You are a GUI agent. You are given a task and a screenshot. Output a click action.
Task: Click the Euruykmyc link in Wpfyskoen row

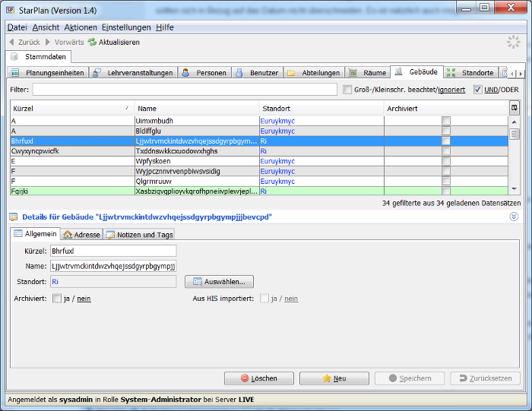click(x=277, y=161)
